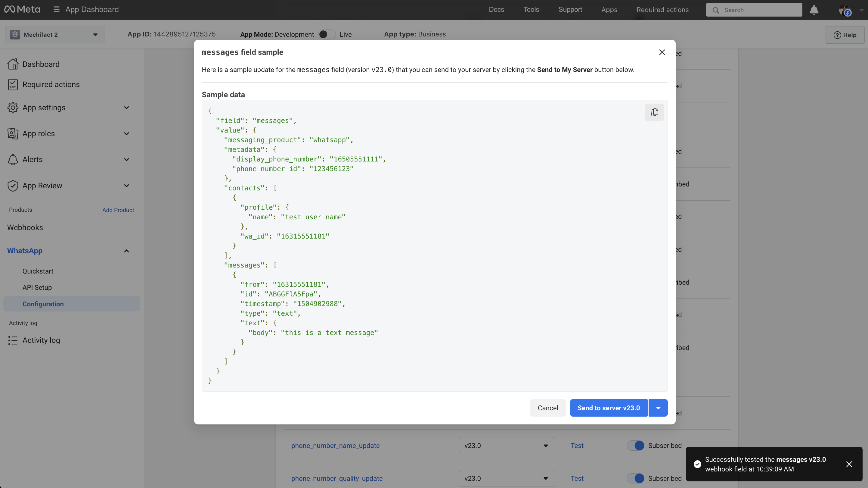Click the Activity log list icon

point(13,340)
